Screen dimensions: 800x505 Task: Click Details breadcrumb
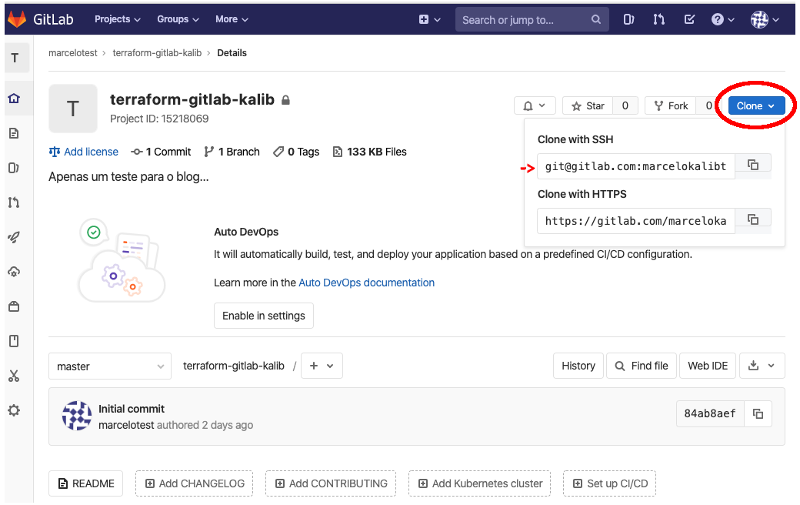(x=232, y=53)
